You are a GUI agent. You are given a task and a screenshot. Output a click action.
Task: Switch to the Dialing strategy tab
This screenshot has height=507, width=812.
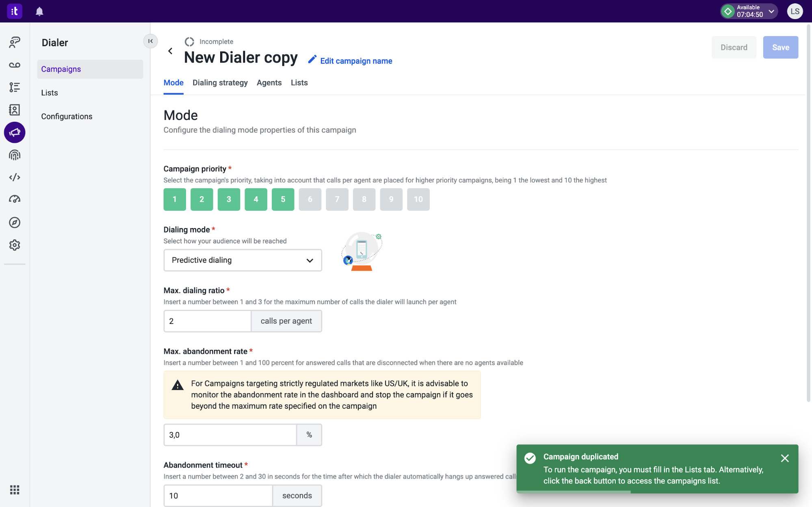coord(220,83)
